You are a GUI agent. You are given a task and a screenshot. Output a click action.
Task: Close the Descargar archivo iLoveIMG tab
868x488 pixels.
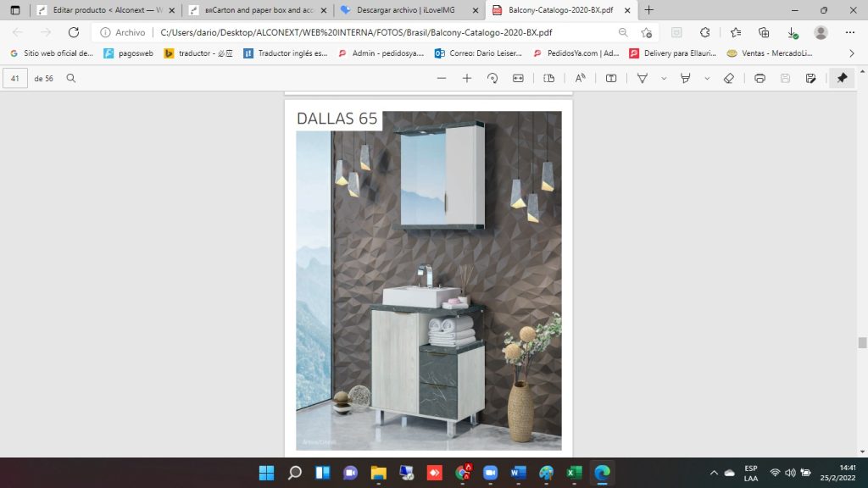[475, 10]
